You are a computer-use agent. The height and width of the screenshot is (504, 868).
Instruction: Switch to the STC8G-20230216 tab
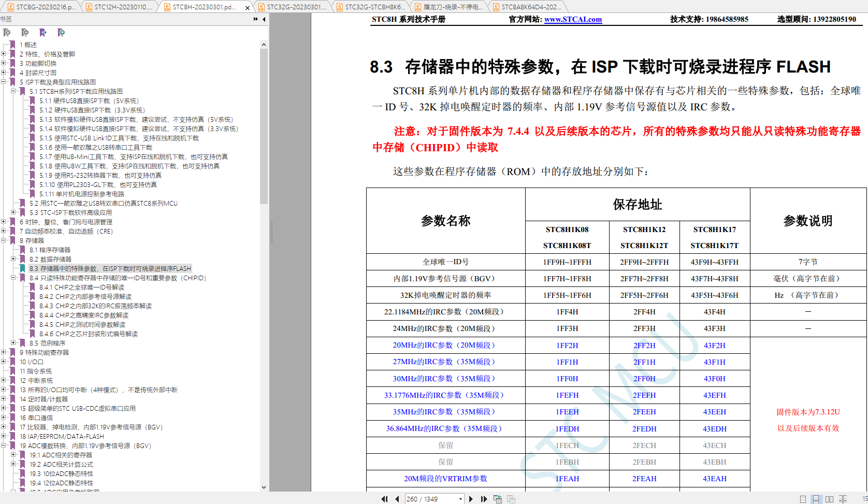tap(41, 7)
